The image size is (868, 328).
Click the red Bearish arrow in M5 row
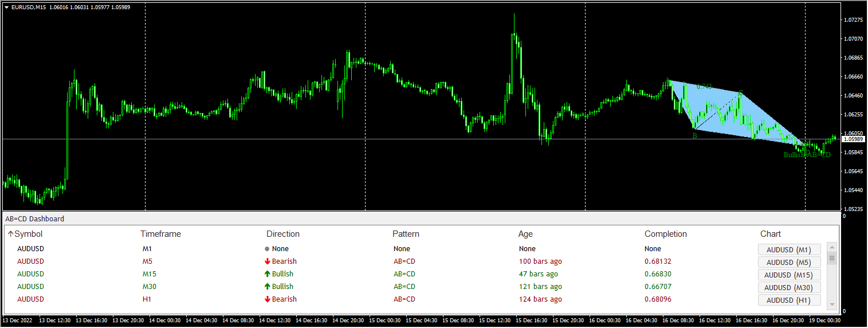(x=267, y=261)
